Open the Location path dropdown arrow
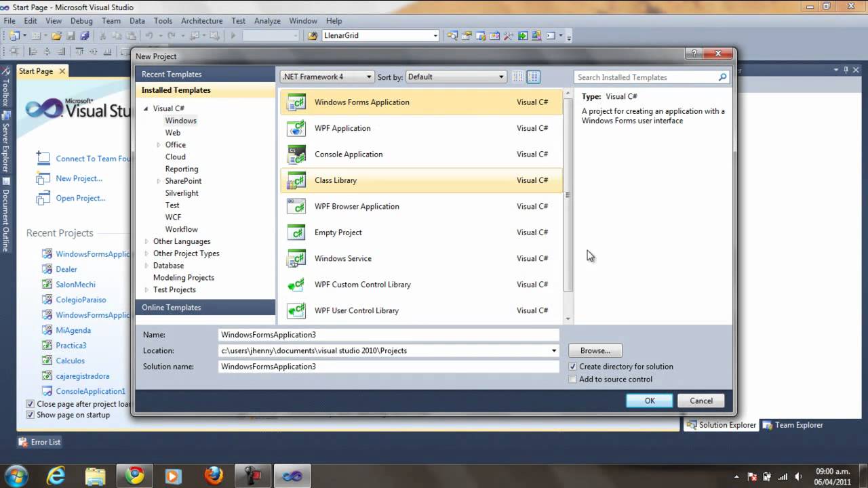The width and height of the screenshot is (868, 488). pyautogui.click(x=554, y=350)
